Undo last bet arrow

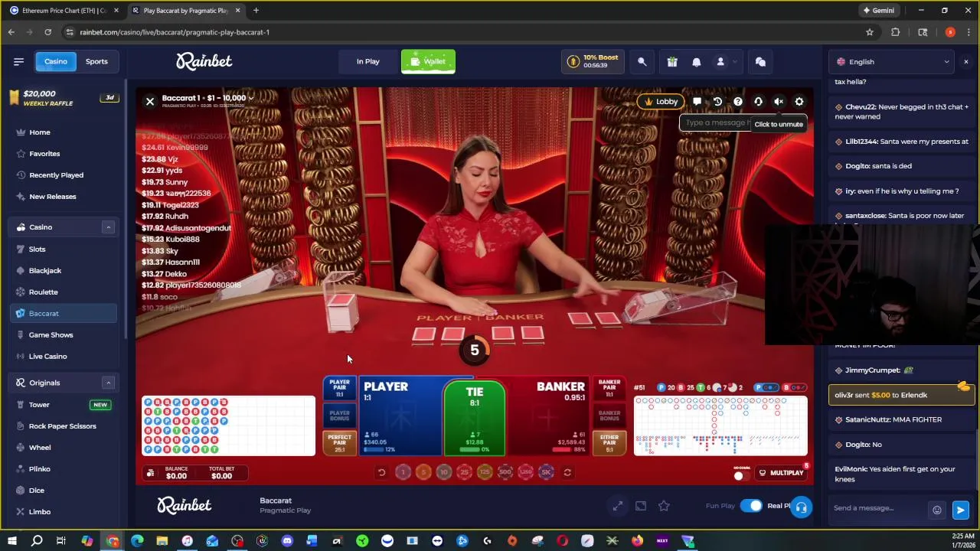click(x=381, y=472)
